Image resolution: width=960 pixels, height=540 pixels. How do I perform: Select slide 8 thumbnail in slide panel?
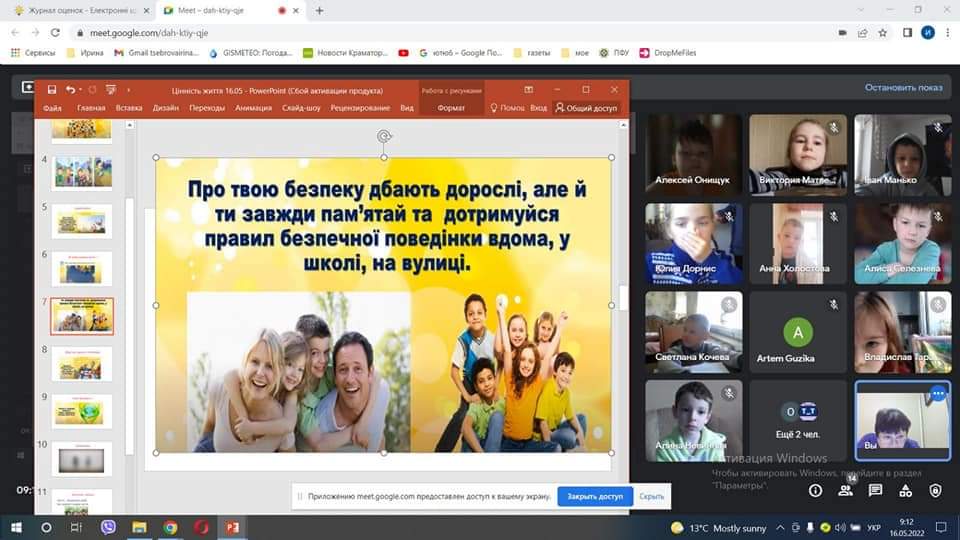(82, 362)
